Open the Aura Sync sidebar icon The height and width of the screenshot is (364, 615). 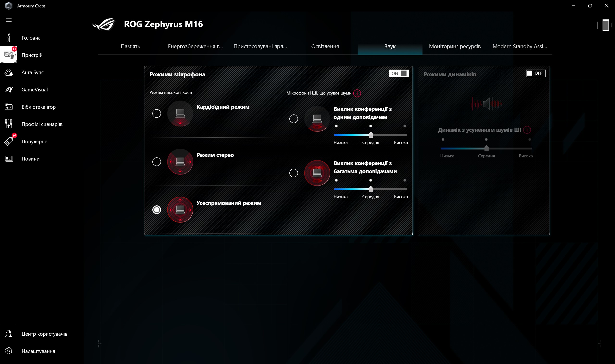(x=9, y=72)
